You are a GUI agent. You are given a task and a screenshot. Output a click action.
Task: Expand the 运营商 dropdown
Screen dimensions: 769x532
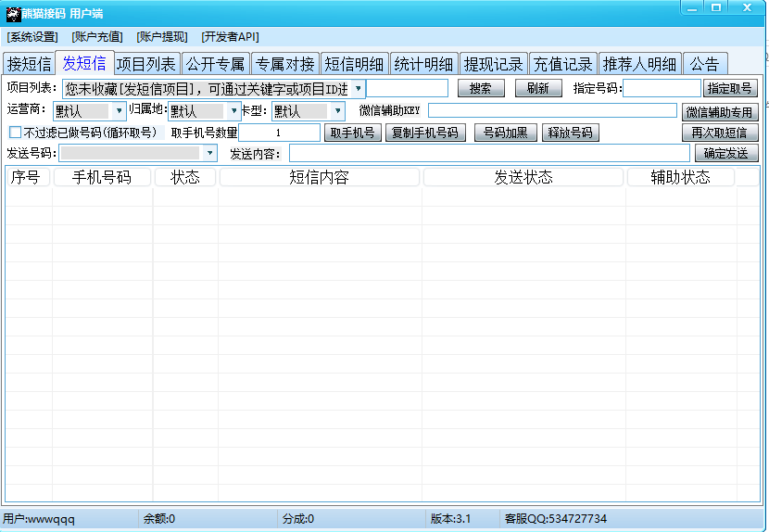[x=119, y=111]
